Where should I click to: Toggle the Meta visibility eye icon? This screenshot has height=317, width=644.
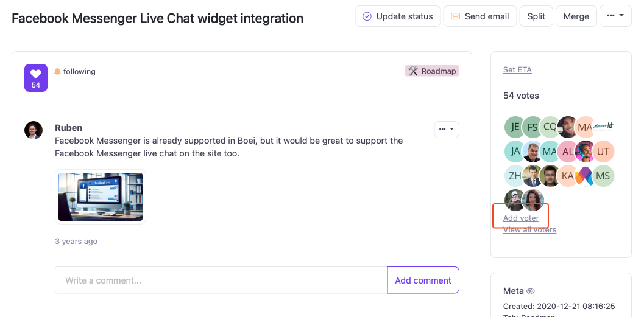click(x=531, y=291)
